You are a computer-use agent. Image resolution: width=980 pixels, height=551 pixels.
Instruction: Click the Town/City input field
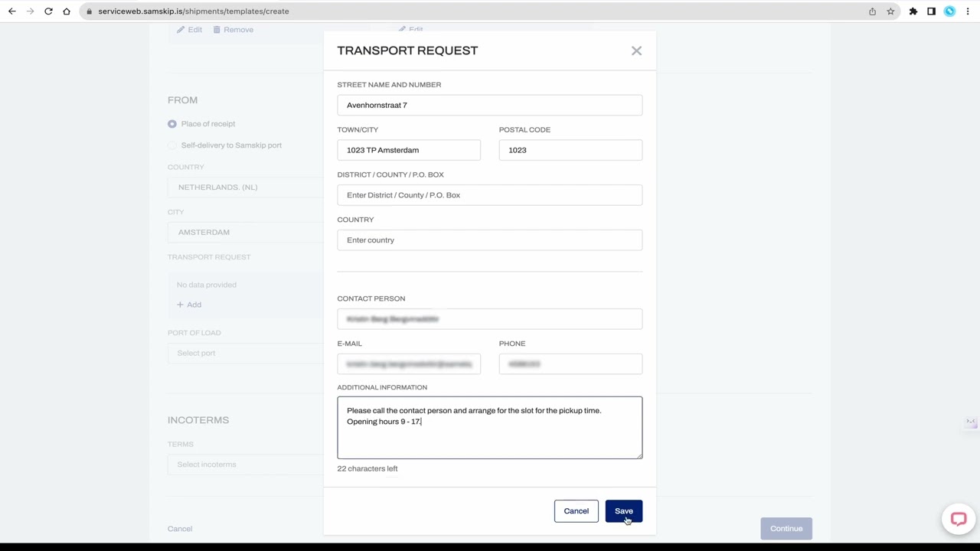[x=409, y=150]
